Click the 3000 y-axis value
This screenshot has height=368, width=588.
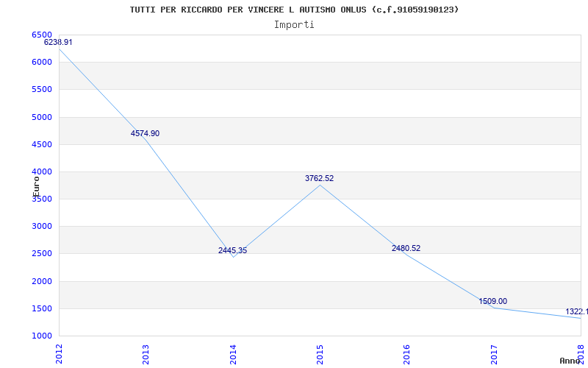pos(42,227)
